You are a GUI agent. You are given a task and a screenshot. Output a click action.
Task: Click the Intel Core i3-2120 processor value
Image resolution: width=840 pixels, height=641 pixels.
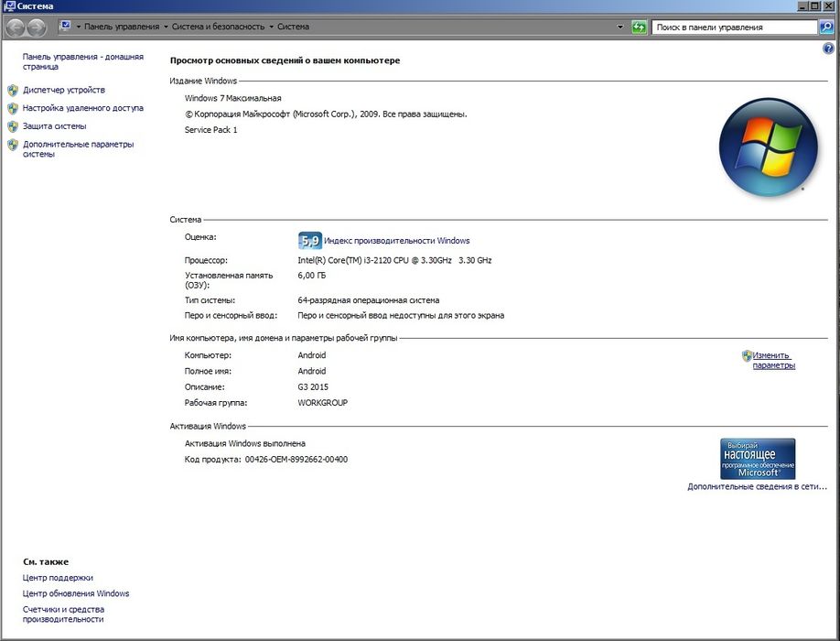point(394,260)
